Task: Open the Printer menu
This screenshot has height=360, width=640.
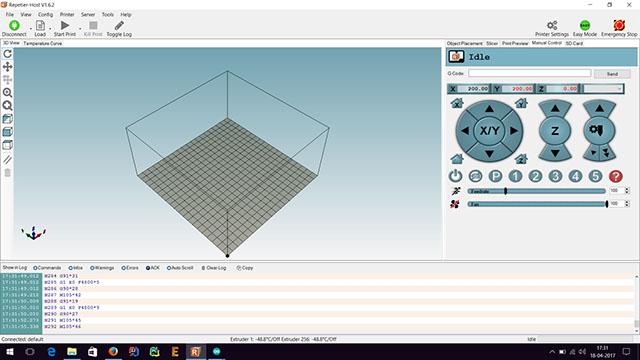Action: [x=67, y=14]
